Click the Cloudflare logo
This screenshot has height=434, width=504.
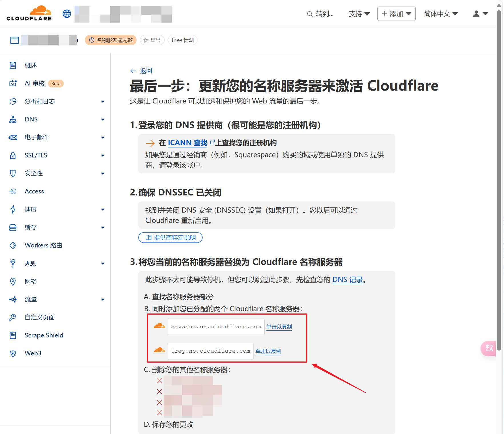pyautogui.click(x=29, y=13)
